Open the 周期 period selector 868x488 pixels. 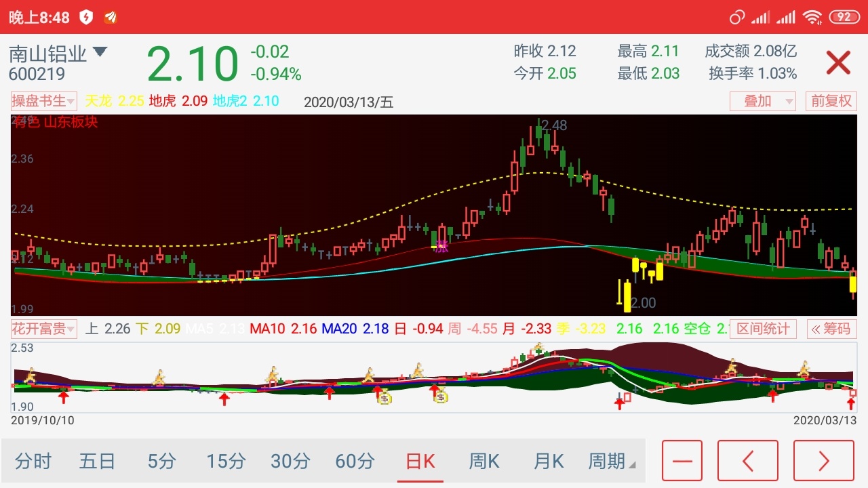point(612,462)
